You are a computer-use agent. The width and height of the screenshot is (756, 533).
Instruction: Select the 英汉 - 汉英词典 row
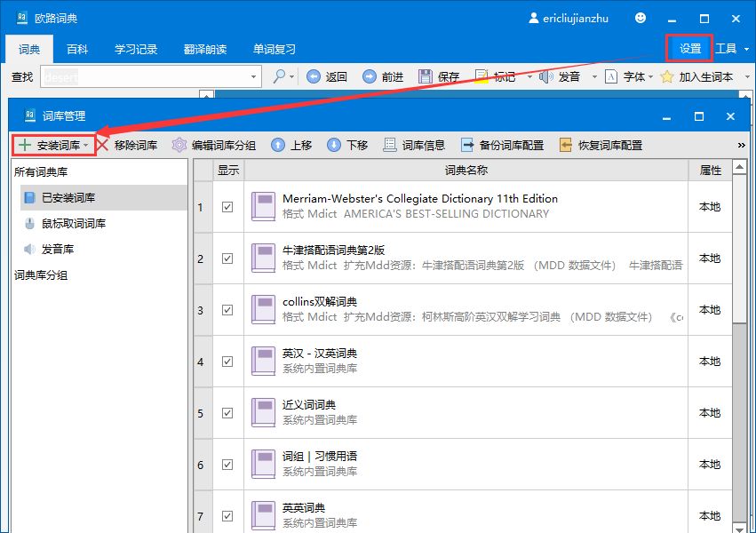[463, 362]
